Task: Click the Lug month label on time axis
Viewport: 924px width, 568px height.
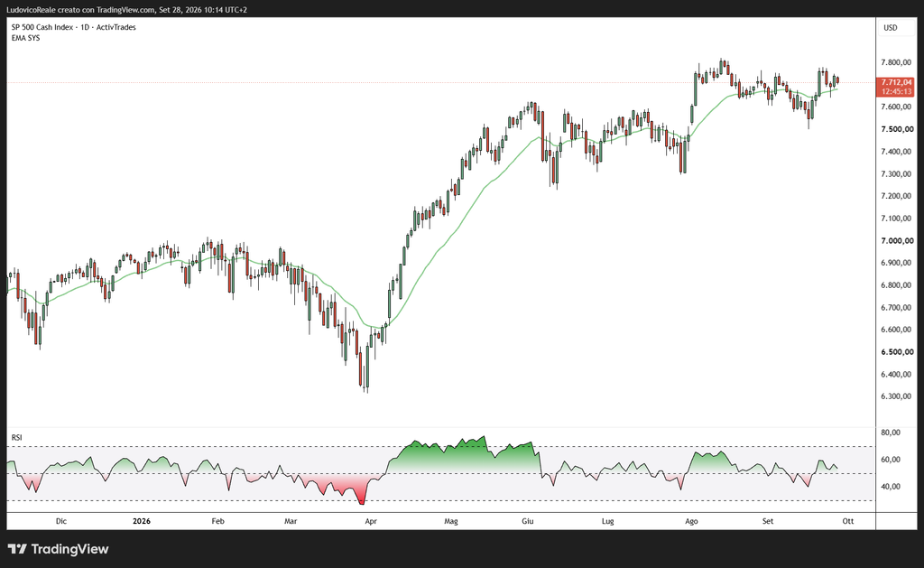Action: point(607,521)
